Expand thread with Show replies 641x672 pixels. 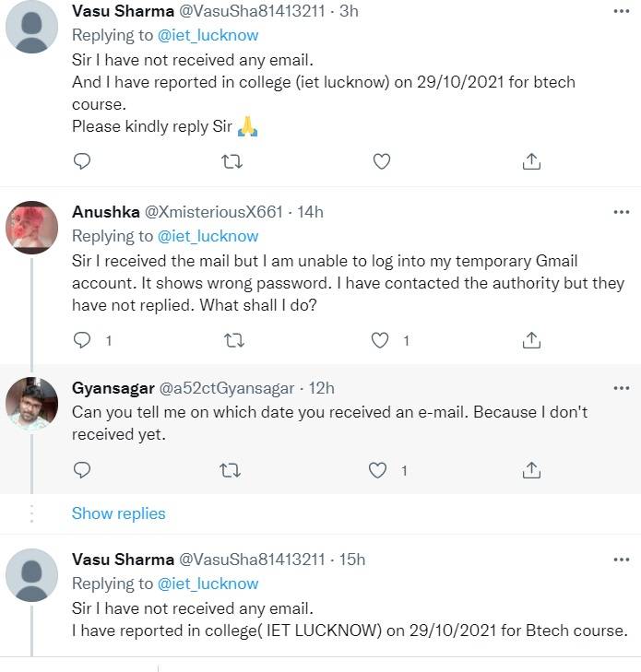(x=118, y=513)
